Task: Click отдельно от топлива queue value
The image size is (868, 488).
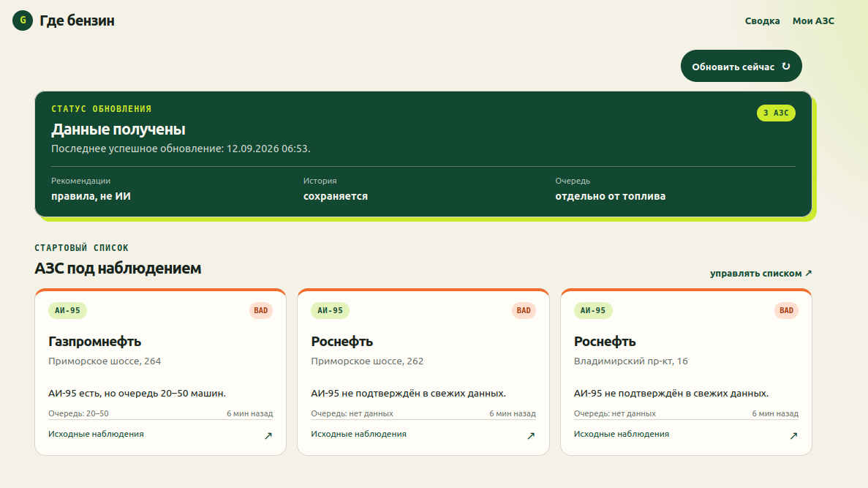Action: [610, 196]
